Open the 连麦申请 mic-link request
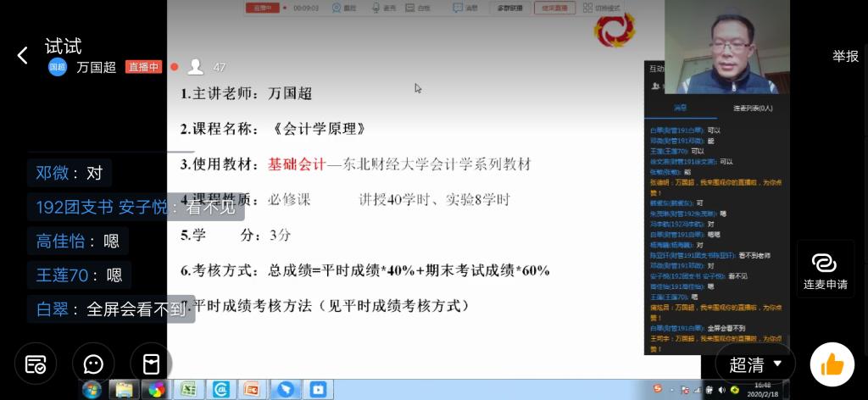Viewport: 868px width, 400px height. (824, 270)
